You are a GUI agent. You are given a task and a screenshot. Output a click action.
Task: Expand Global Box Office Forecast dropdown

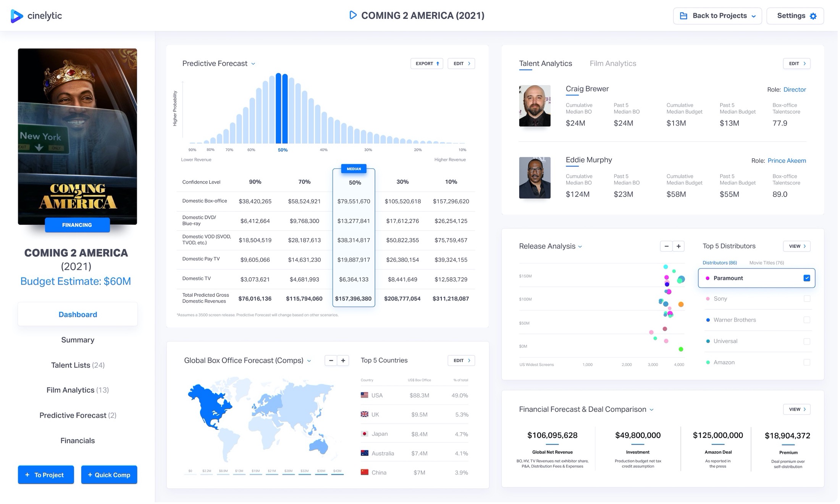pyautogui.click(x=309, y=361)
